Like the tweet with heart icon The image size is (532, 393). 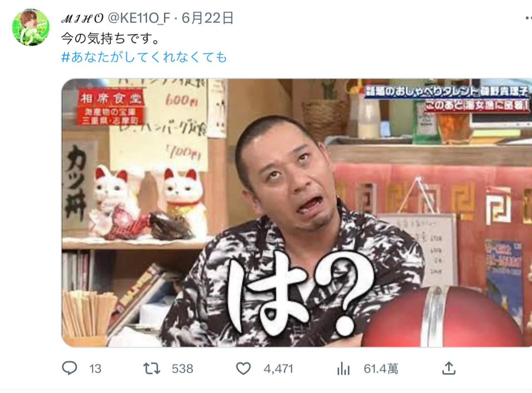coord(244,368)
